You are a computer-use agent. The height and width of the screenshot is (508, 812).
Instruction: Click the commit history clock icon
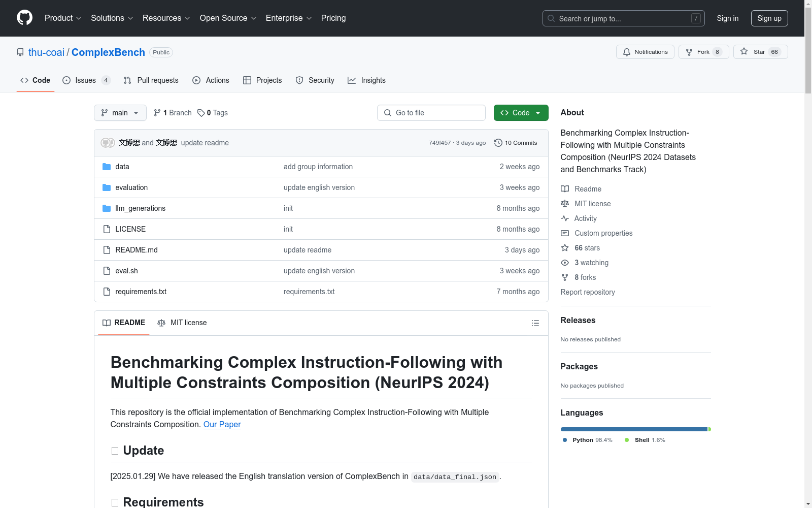(498, 143)
